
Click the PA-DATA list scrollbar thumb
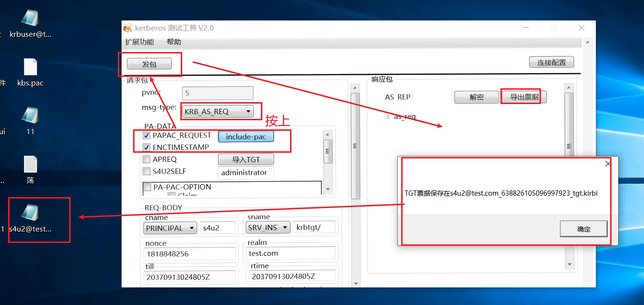pyautogui.click(x=328, y=151)
